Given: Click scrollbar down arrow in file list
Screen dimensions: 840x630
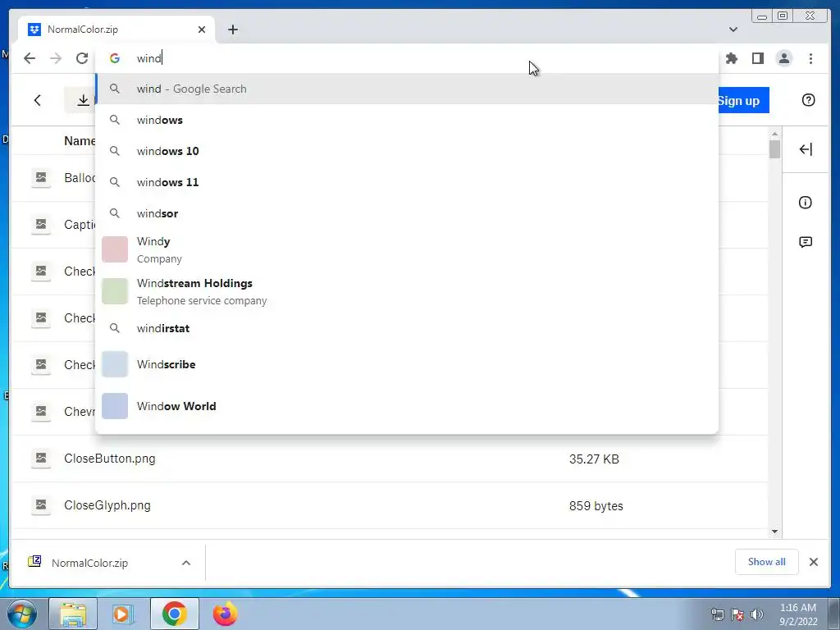Looking at the screenshot, I should (x=774, y=532).
